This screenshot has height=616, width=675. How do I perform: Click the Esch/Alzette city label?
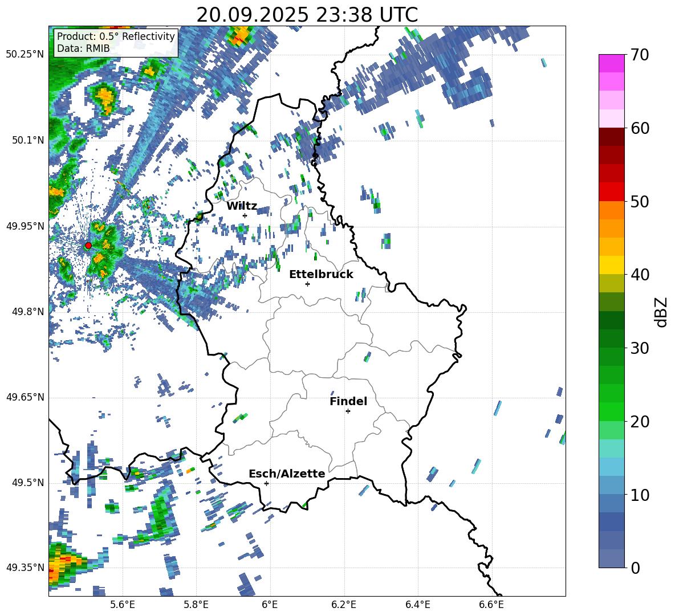287,474
